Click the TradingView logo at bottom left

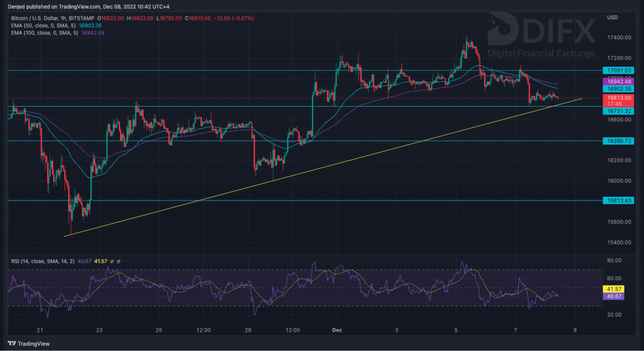click(x=29, y=344)
